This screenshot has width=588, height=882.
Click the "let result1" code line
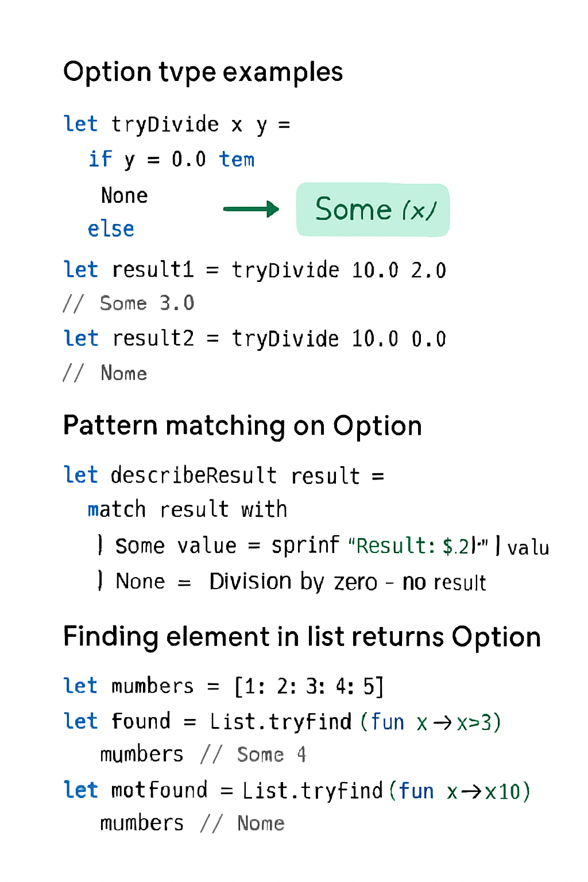[x=254, y=270]
